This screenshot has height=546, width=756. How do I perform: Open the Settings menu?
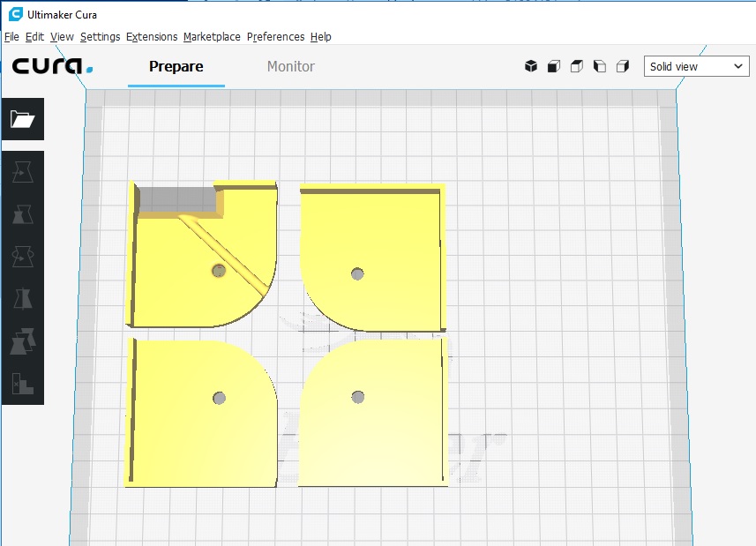coord(101,37)
